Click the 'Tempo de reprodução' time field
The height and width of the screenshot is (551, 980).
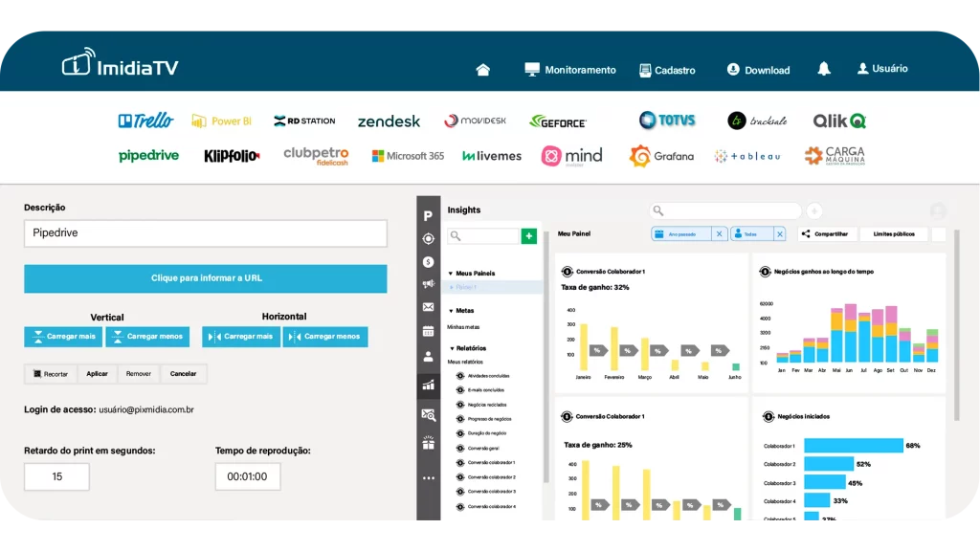click(x=248, y=476)
